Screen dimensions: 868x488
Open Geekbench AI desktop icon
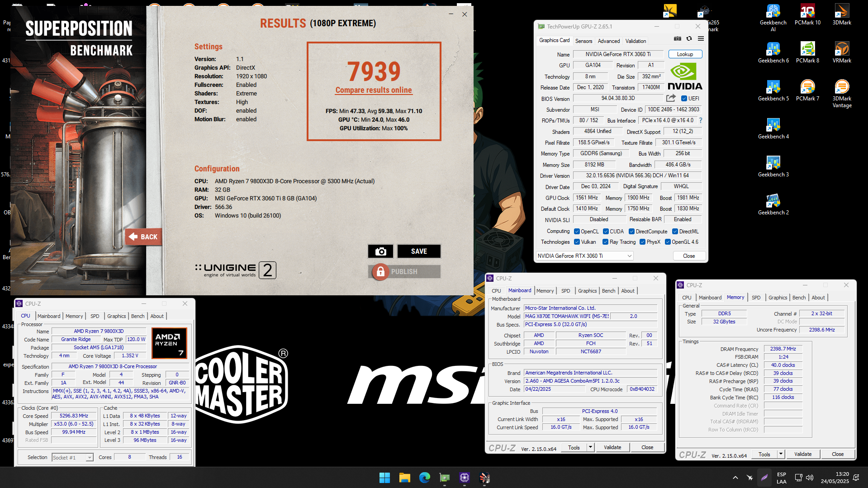point(773,18)
